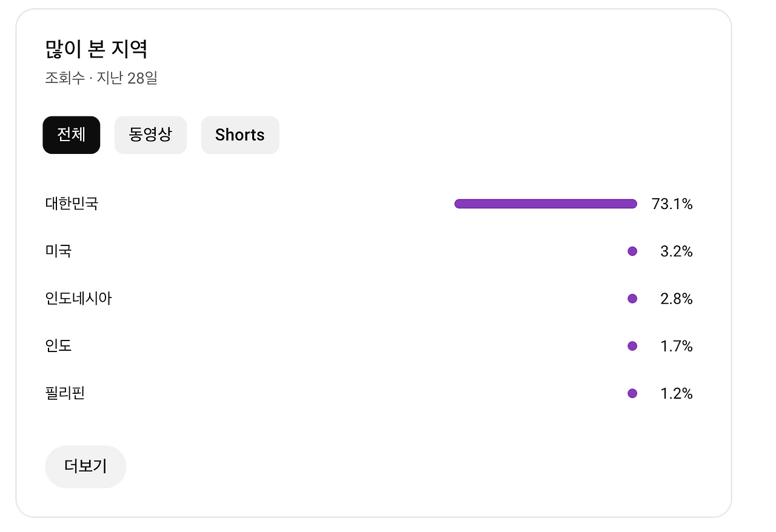Select the 인도 region label
The image size is (776, 532).
[x=58, y=345]
